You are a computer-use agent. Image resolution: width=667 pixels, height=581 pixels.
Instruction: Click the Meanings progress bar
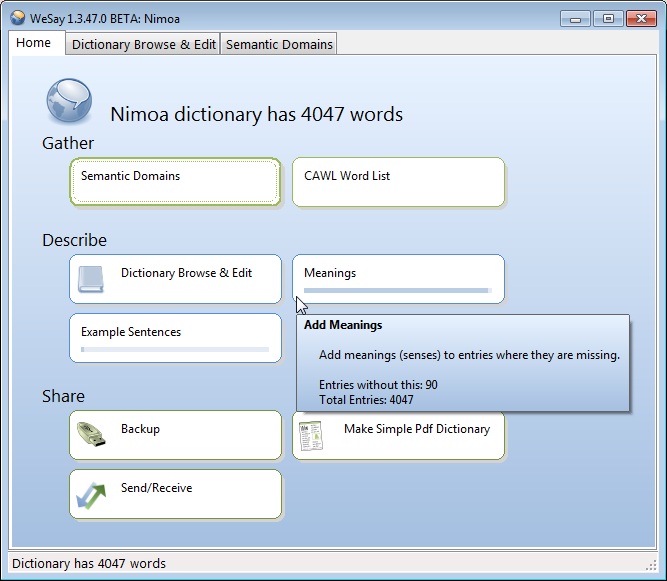tap(398, 290)
